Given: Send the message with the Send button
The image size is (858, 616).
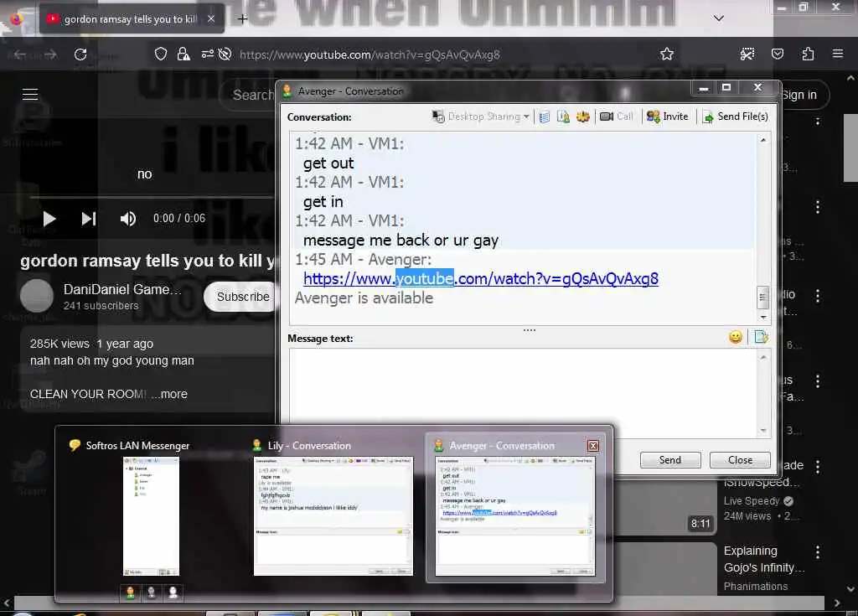Looking at the screenshot, I should pyautogui.click(x=670, y=460).
